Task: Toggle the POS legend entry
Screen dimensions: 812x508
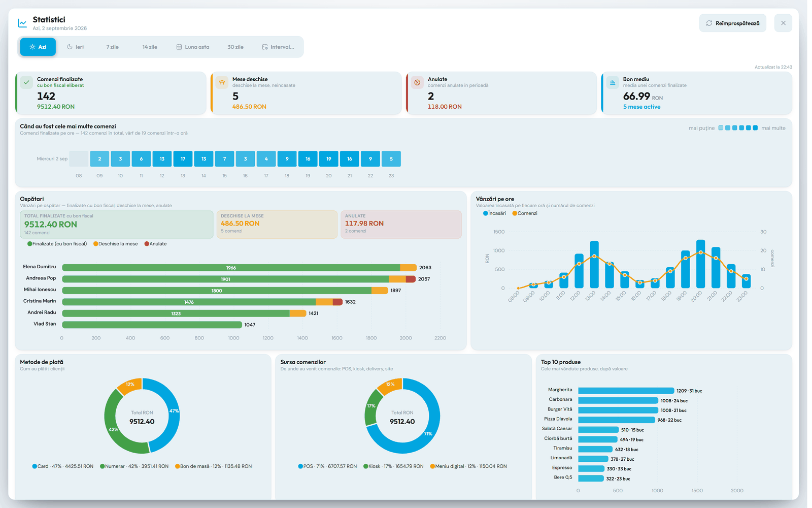Action: [x=328, y=466]
